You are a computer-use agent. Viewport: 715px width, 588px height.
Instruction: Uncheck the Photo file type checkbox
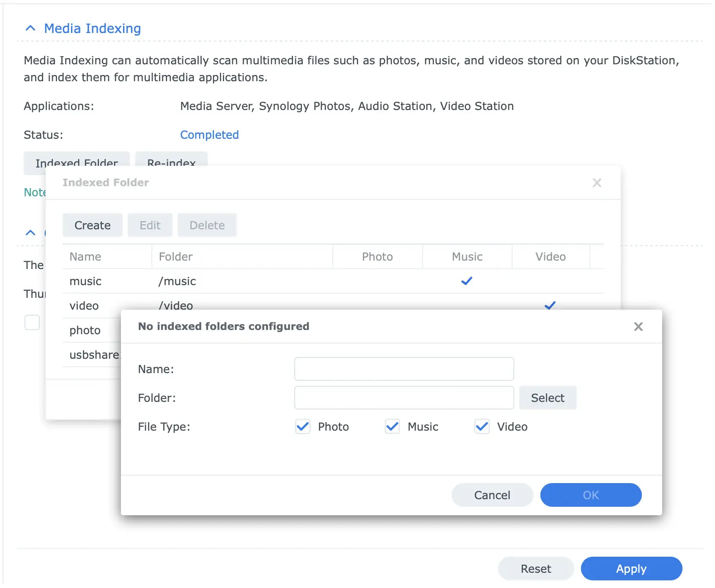(x=303, y=427)
